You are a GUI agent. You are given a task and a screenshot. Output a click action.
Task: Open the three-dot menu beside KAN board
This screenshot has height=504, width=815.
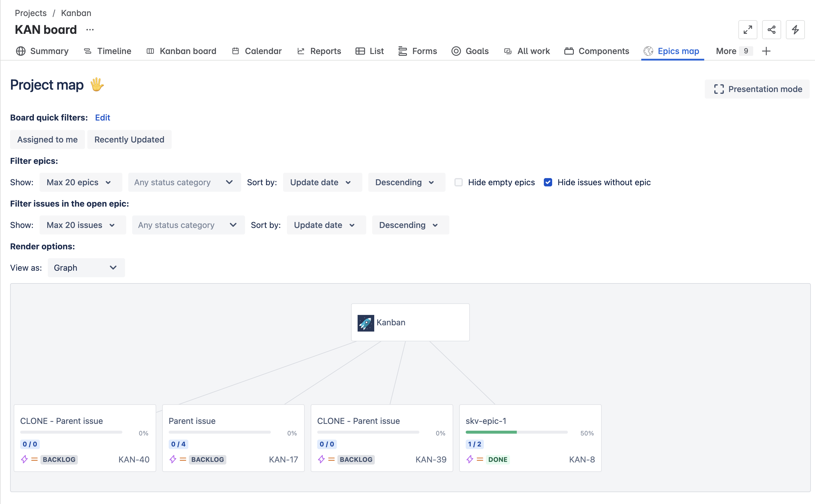[90, 30]
